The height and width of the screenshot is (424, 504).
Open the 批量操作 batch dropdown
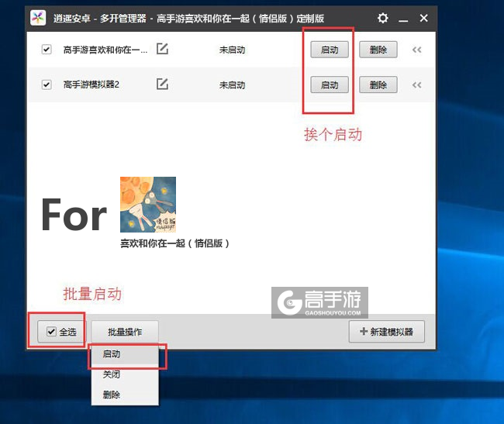point(125,332)
